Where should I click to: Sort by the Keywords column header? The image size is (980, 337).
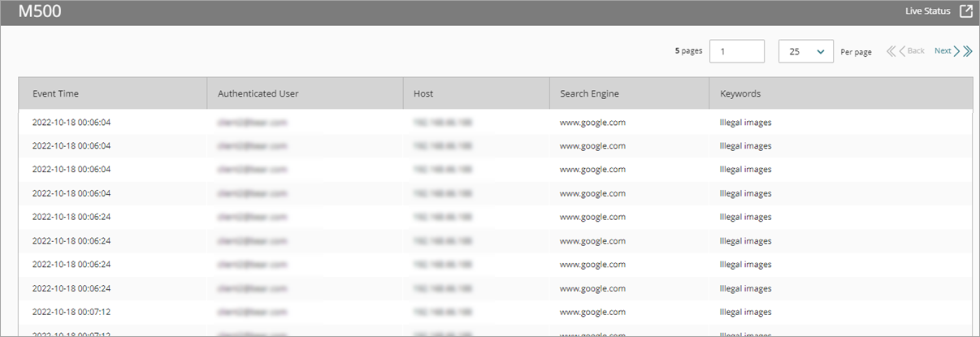[x=740, y=93]
